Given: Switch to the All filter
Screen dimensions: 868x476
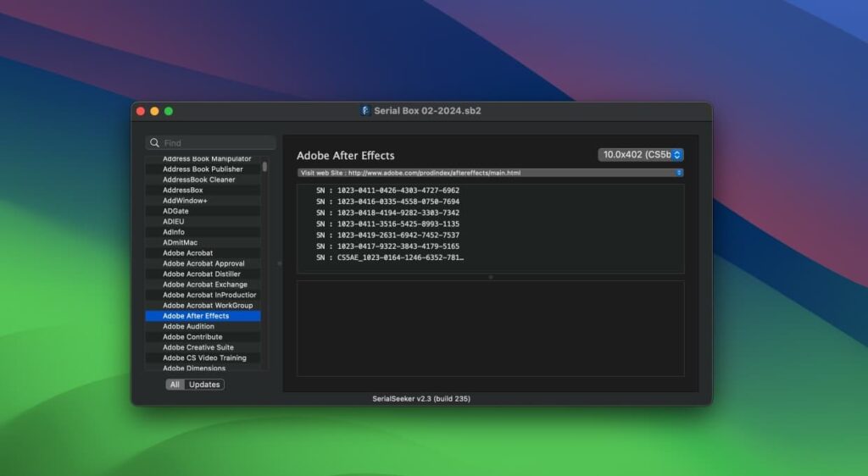Looking at the screenshot, I should point(175,385).
